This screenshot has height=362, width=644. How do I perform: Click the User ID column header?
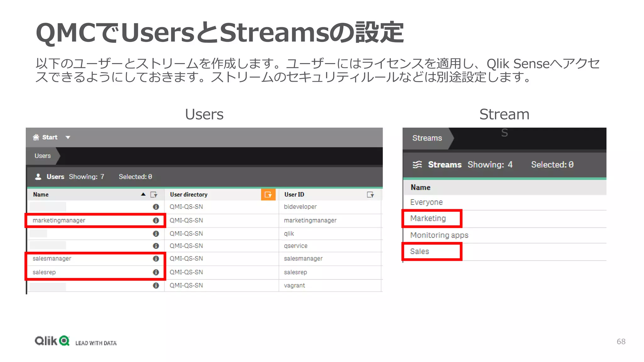(294, 195)
